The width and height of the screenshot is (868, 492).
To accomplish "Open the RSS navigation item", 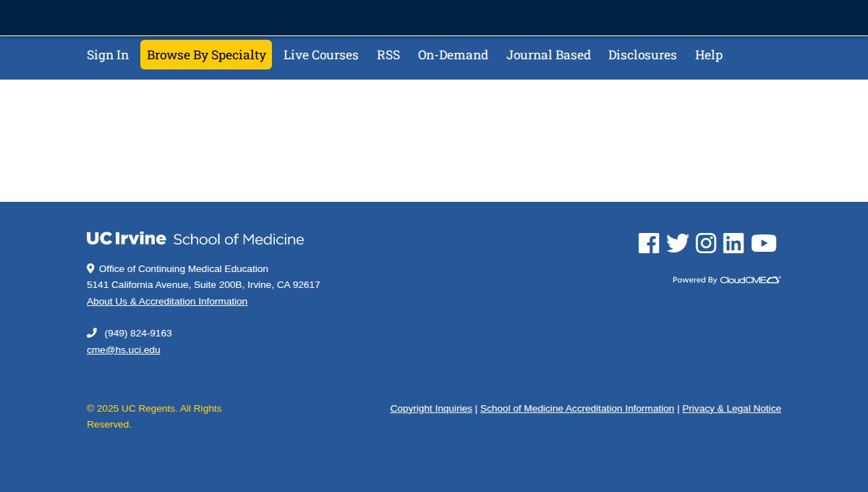I will (x=388, y=55).
